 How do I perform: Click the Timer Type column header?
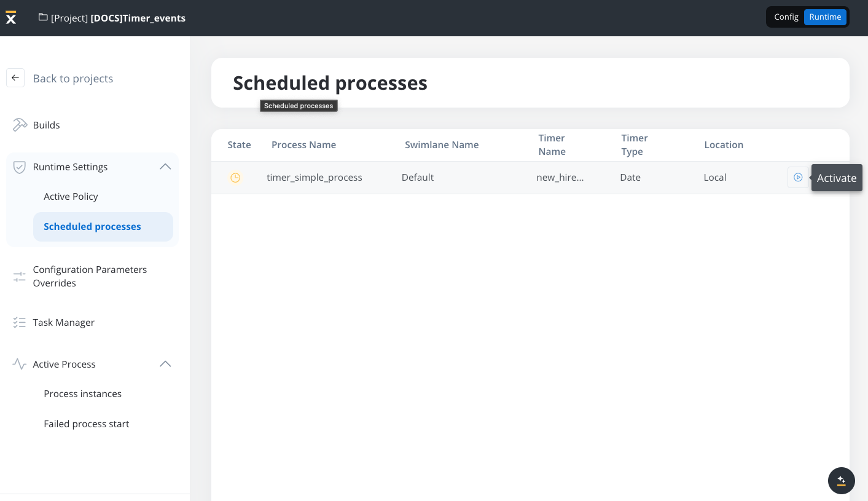tap(635, 145)
